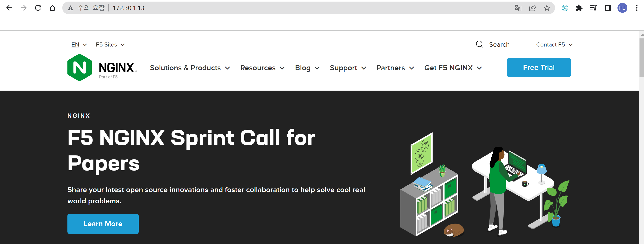644x244 pixels.
Task: Expand the F5 Sites dropdown
Action: 110,44
